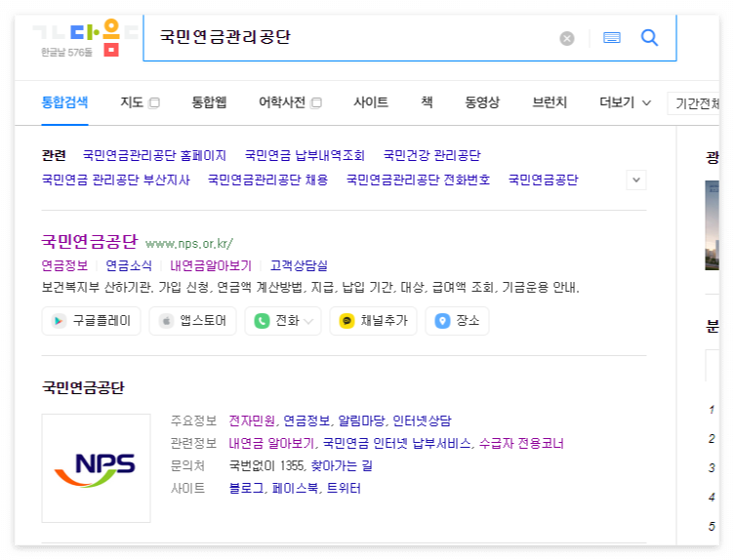The height and width of the screenshot is (560, 734).
Task: Open the 전자민원 link
Action: click(x=252, y=421)
